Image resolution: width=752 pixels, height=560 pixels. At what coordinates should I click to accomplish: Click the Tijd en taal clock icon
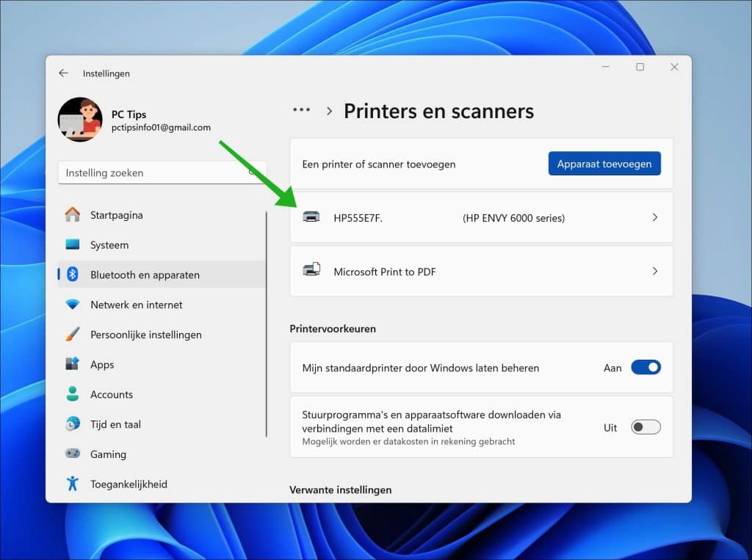(x=73, y=423)
